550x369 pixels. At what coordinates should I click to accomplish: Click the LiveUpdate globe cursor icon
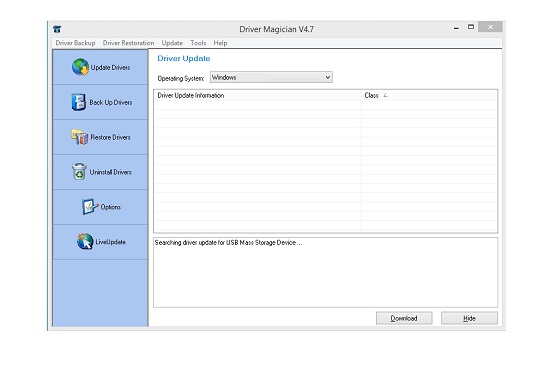pos(85,241)
